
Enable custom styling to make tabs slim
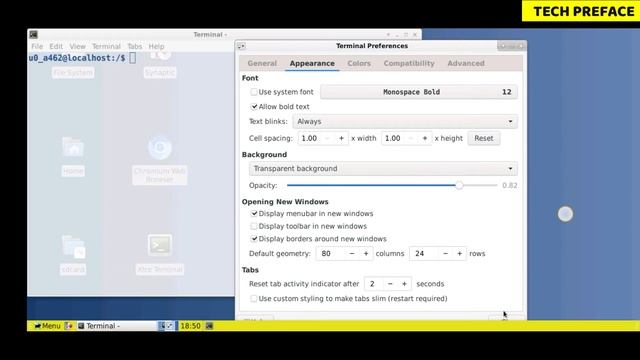pos(254,299)
